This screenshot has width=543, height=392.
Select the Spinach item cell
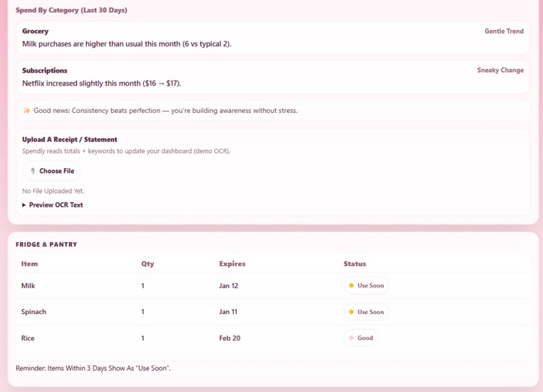[34, 312]
